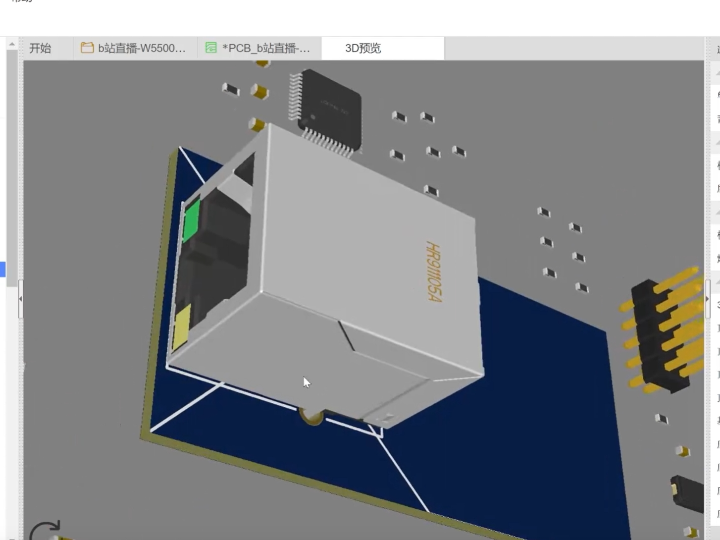Switch to the 开始 tab

40,48
